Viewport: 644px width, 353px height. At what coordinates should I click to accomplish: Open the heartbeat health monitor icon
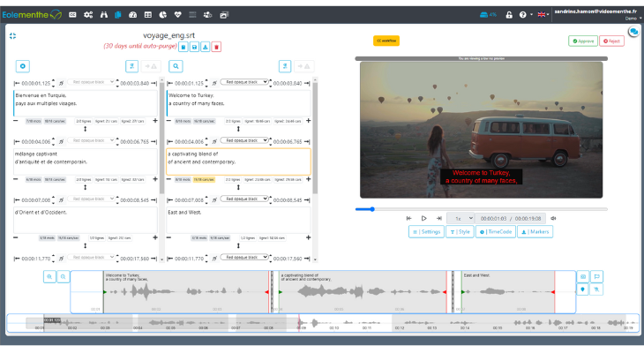point(178,15)
